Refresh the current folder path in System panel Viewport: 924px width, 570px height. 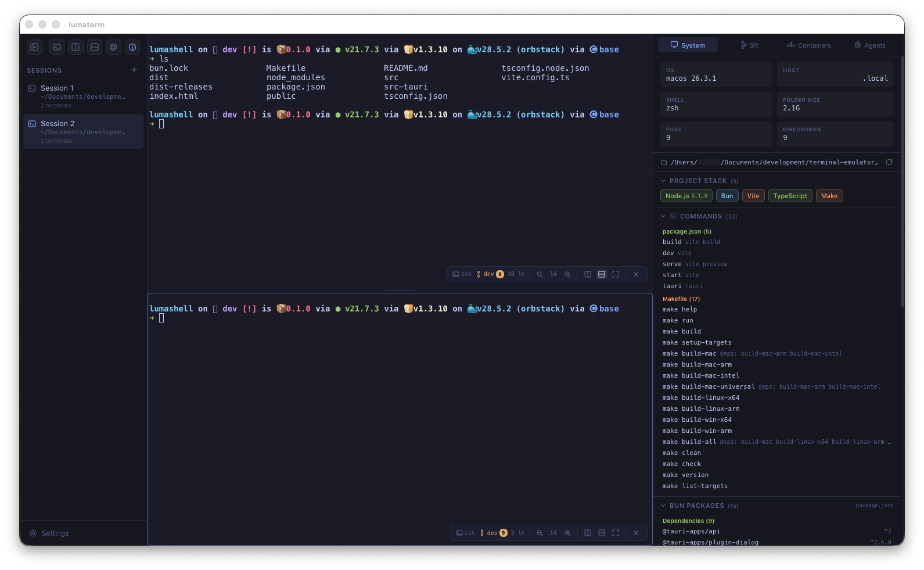(889, 162)
